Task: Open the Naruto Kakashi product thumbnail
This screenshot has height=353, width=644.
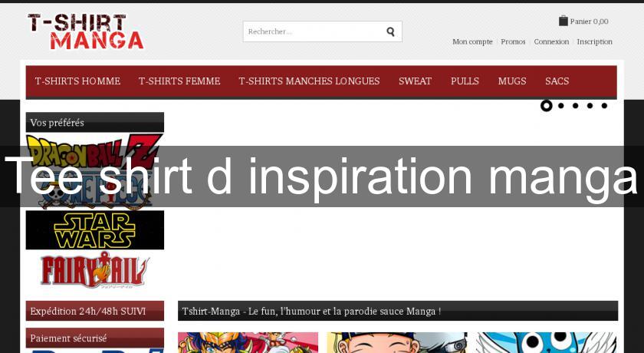Action: click(x=397, y=343)
